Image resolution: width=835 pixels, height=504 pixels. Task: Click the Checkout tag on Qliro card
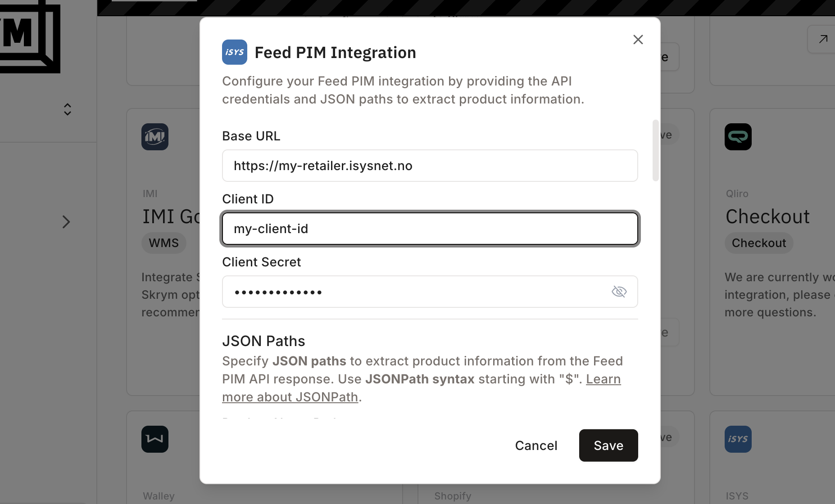(x=758, y=243)
